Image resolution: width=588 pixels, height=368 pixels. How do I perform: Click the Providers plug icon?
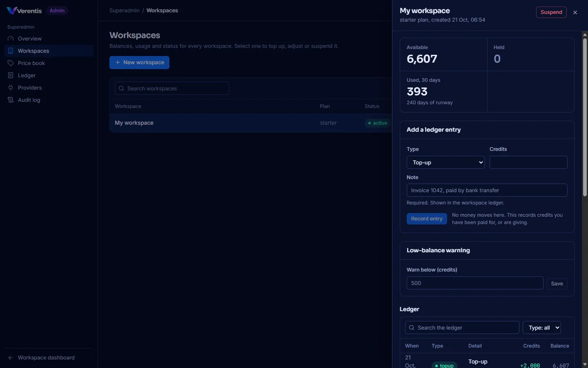[11, 88]
